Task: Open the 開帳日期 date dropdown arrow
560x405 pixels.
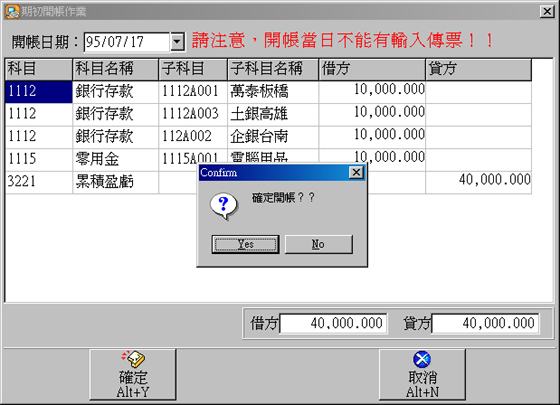Action: point(177,42)
